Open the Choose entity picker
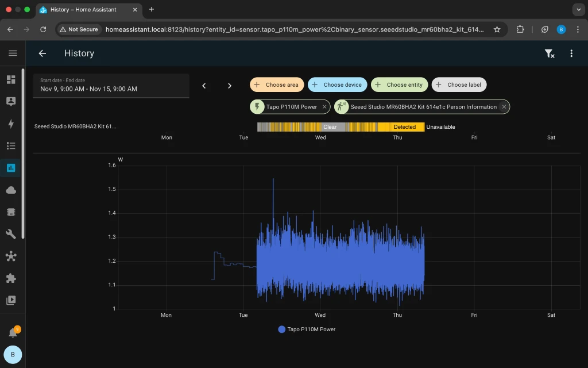 (399, 85)
